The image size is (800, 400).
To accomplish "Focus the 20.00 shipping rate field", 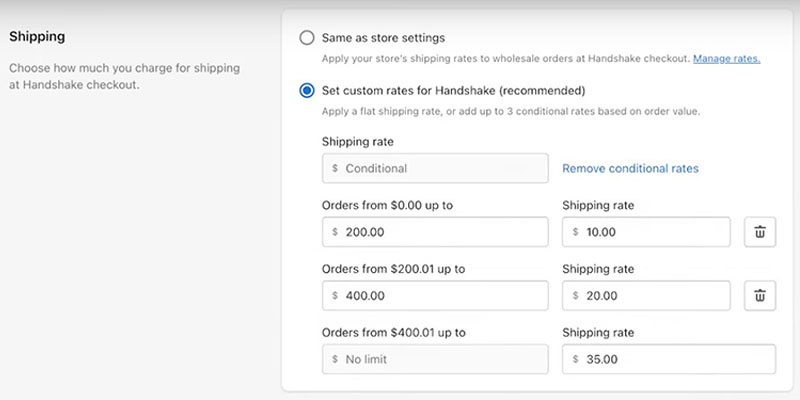I will click(646, 296).
